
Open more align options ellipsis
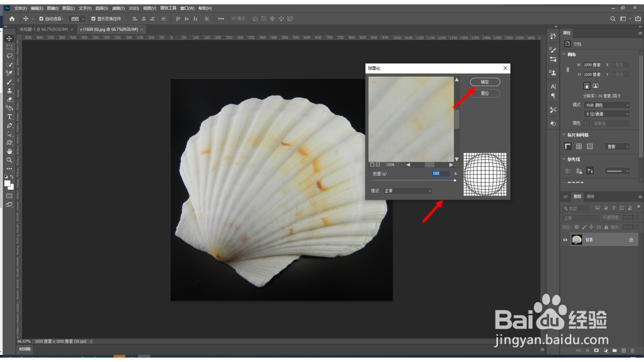pos(221,19)
